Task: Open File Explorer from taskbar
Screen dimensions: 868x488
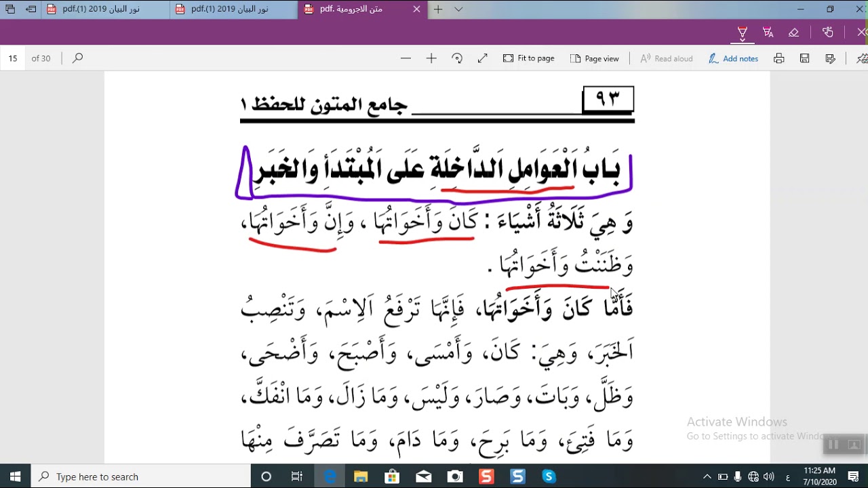Action: click(360, 476)
